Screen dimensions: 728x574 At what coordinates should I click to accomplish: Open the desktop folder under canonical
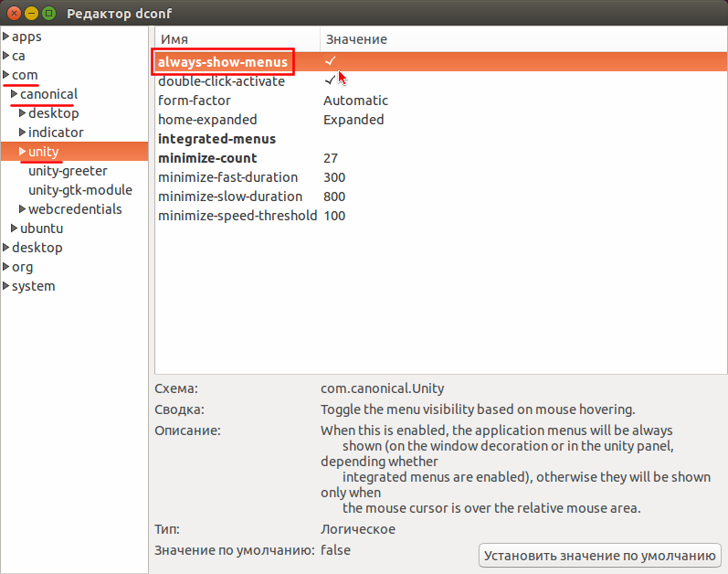coord(53,112)
